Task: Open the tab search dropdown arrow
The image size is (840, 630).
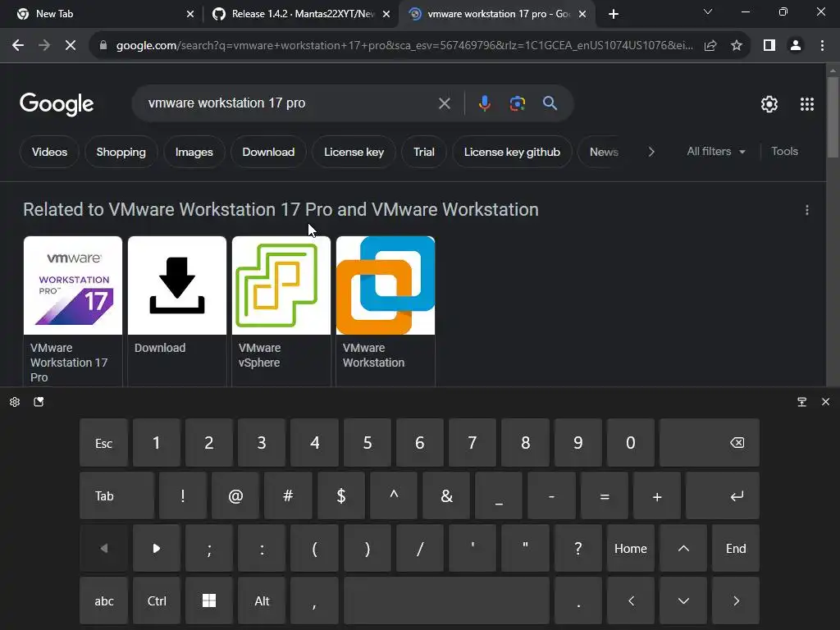Action: (x=708, y=11)
